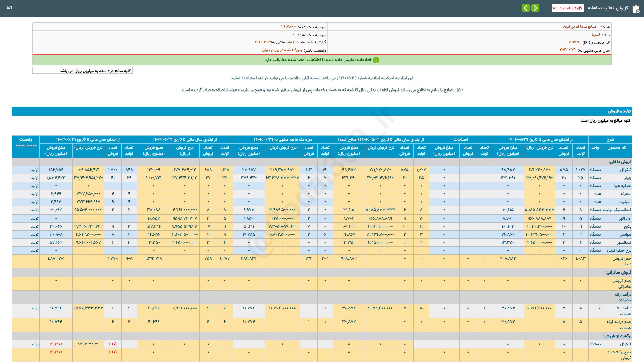
Task: Go to next report with right arrow
Action: (x=535, y=8)
